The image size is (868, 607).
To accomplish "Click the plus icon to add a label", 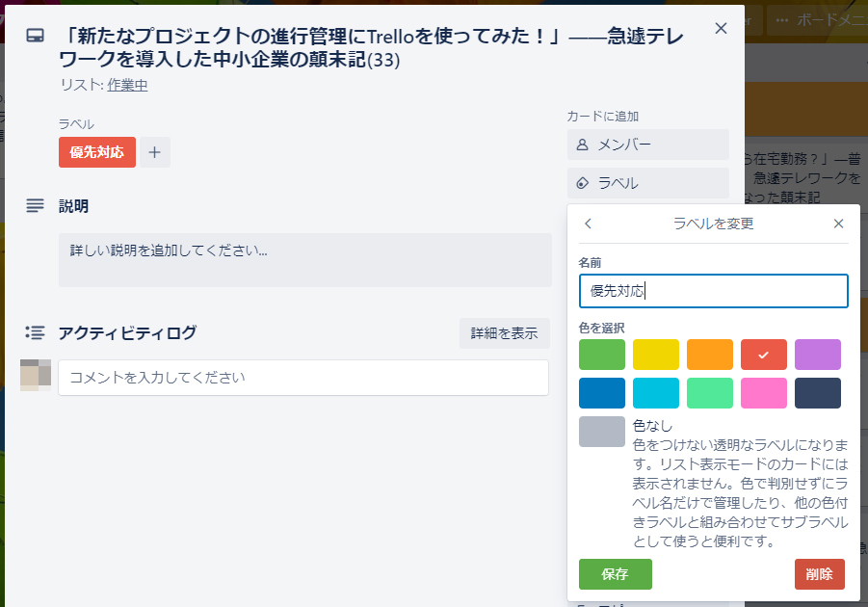I will (155, 152).
